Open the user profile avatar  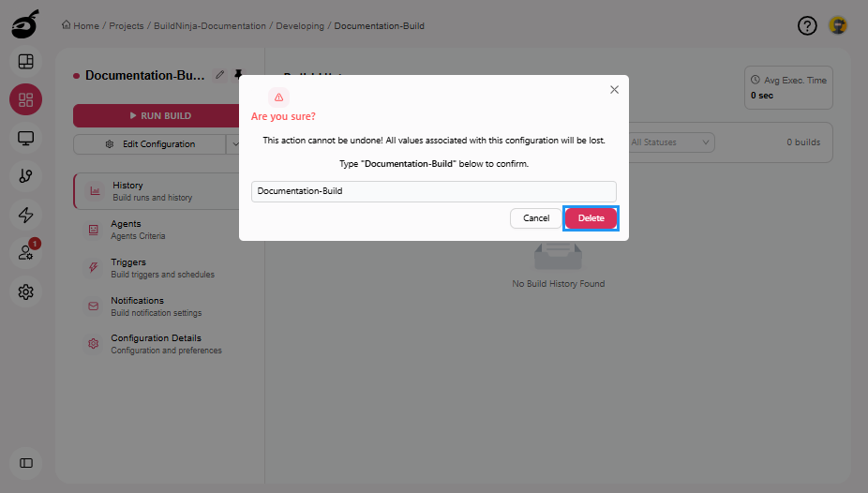click(x=838, y=25)
